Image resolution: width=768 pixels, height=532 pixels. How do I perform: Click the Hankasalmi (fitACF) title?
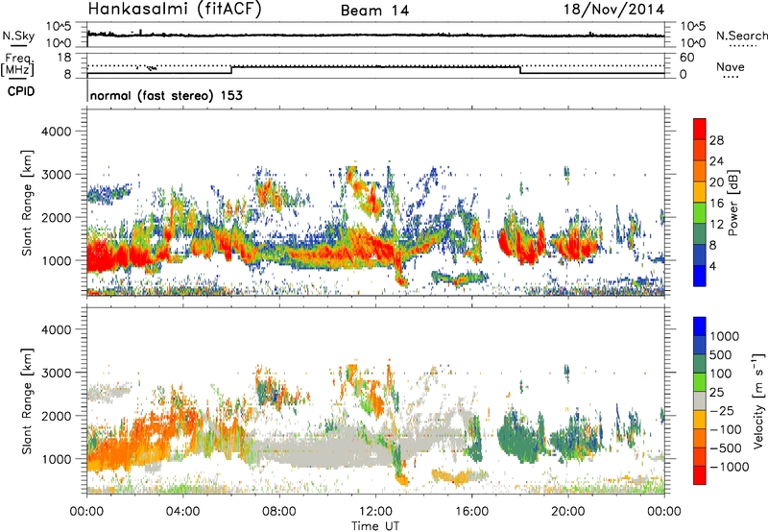click(x=175, y=9)
